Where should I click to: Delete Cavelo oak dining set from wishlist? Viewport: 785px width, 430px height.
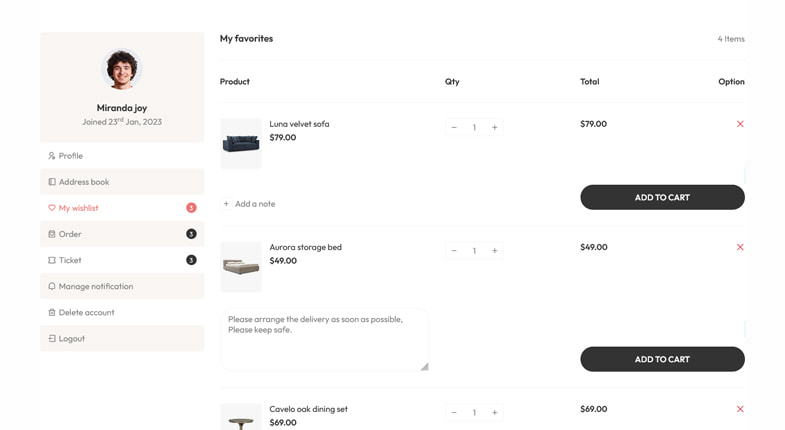[740, 409]
